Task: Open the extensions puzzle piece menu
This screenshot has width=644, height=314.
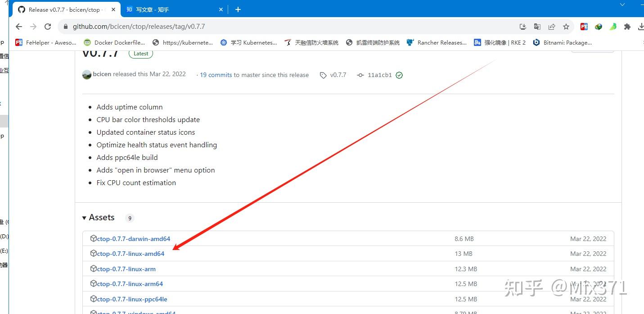Action: click(x=627, y=27)
